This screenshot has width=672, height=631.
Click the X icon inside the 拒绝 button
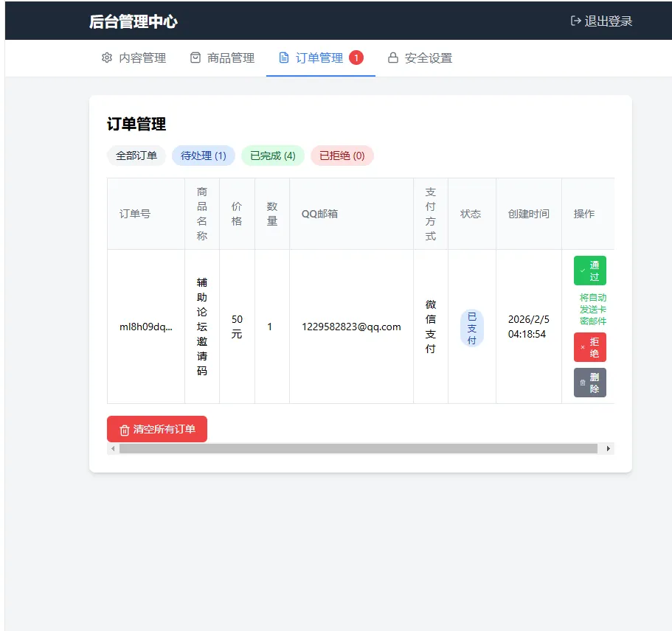(x=582, y=347)
